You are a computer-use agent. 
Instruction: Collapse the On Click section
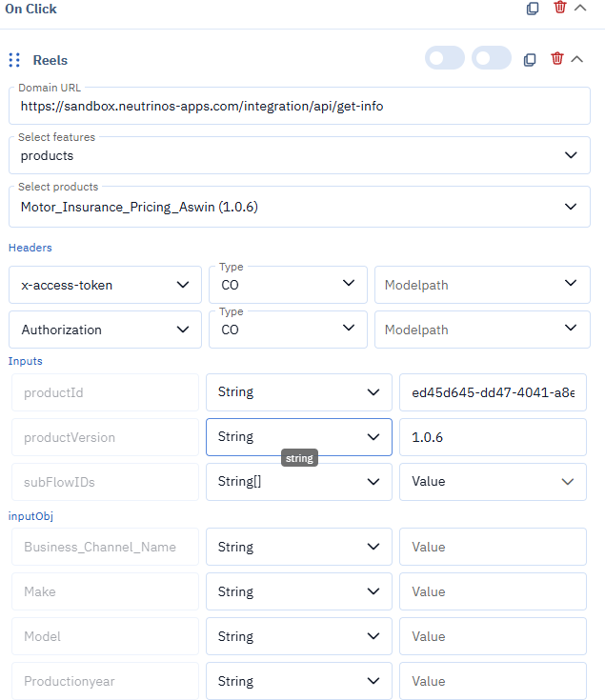[x=580, y=9]
